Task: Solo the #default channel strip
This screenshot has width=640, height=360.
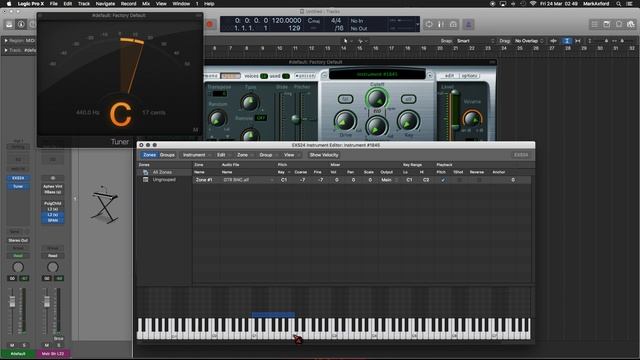Action: [24, 345]
